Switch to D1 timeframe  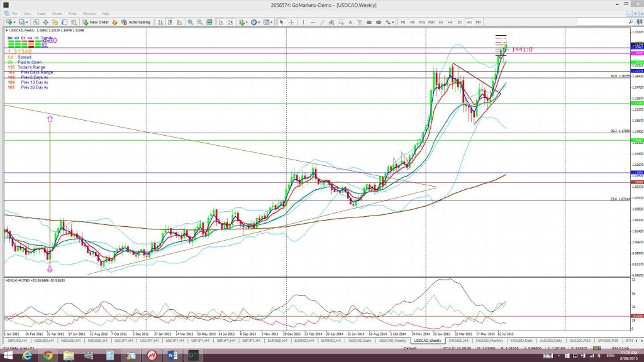(460, 22)
